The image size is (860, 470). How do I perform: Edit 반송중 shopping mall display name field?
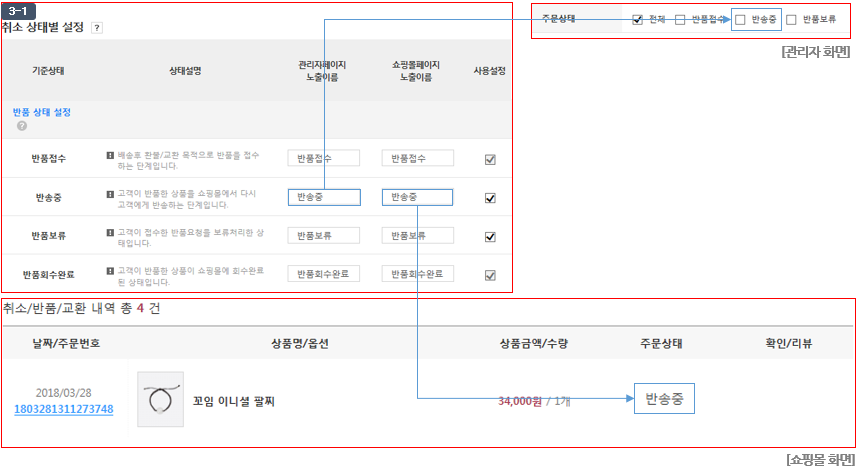pyautogui.click(x=417, y=197)
